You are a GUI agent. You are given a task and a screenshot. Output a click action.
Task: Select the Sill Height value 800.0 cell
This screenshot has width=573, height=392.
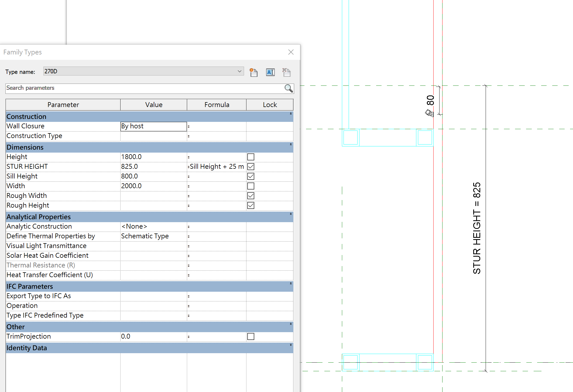coord(153,176)
